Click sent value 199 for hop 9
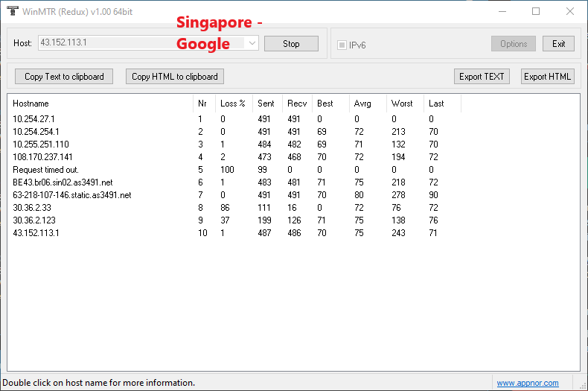Viewport: 588px width, 391px height. pos(264,220)
